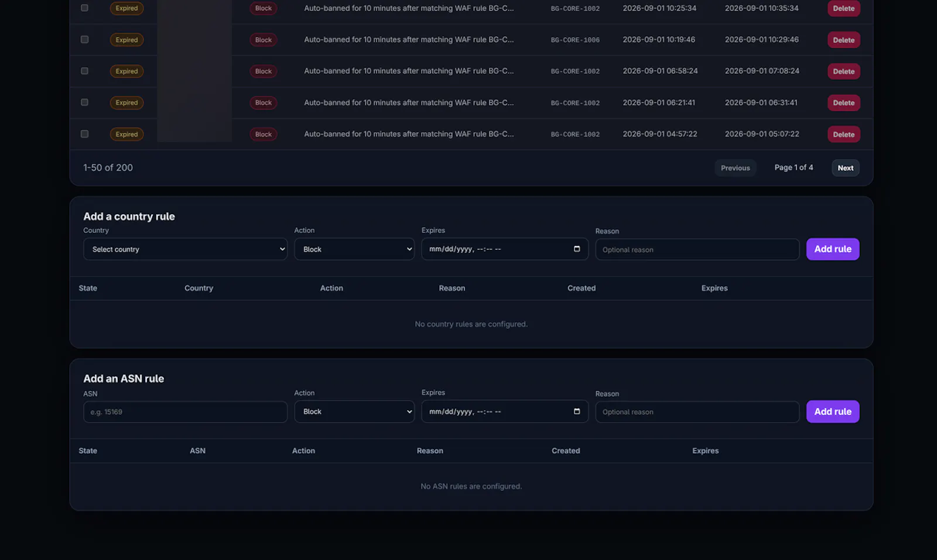Screen dimensions: 937x560
Task: Select the checkbox of the 06:58:24 row
Action: point(84,71)
